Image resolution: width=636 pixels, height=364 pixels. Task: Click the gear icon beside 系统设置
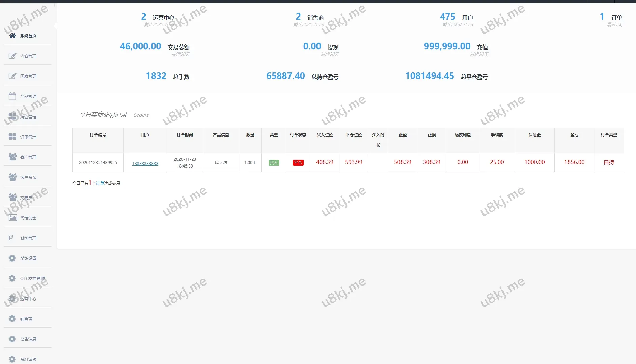[x=12, y=258]
